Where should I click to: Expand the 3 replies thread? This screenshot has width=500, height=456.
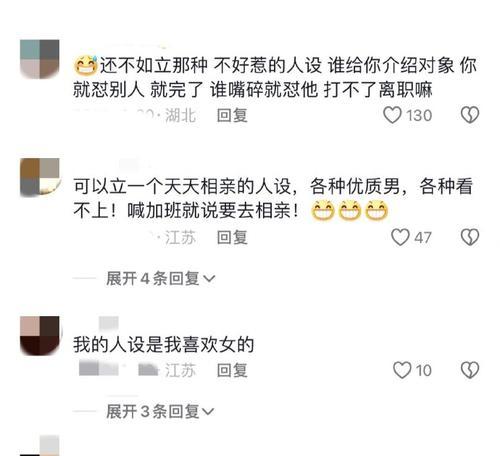160,411
